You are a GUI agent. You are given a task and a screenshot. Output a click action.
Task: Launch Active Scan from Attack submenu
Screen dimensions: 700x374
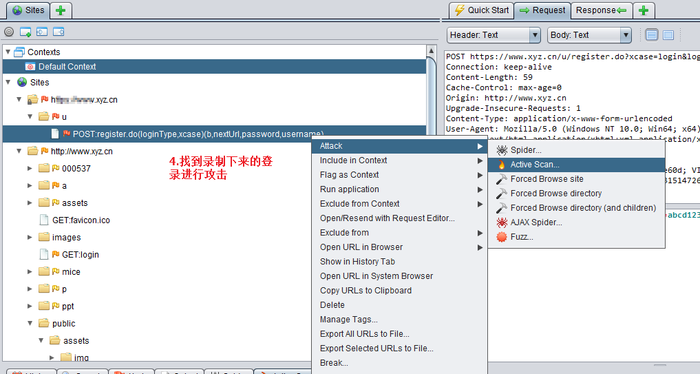point(576,165)
